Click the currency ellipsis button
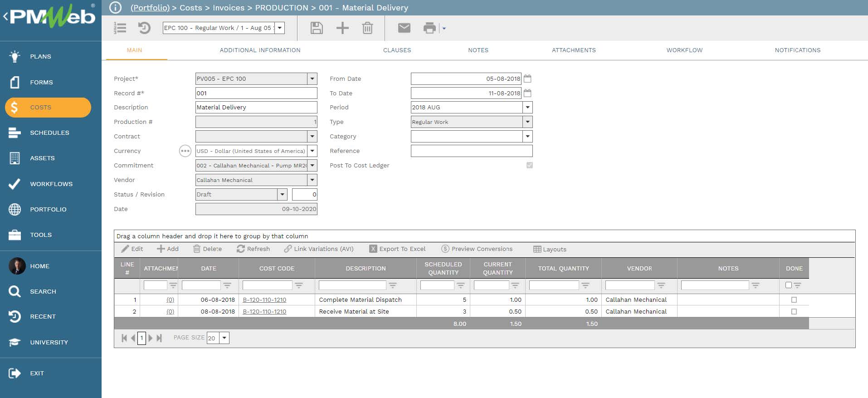This screenshot has height=398, width=868. pos(185,151)
